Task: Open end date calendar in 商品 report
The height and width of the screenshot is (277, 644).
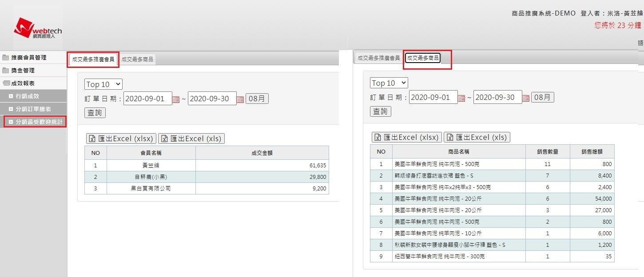Action: tap(526, 98)
